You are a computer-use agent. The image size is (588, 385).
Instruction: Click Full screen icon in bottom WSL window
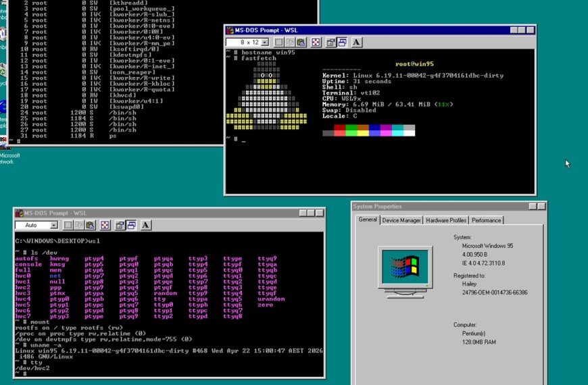tap(105, 225)
